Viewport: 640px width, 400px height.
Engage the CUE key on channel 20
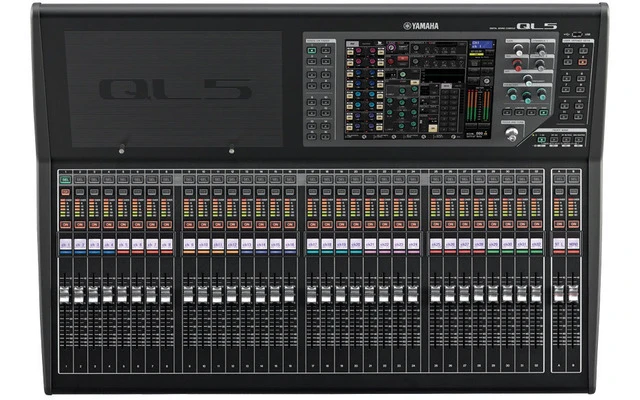356,192
